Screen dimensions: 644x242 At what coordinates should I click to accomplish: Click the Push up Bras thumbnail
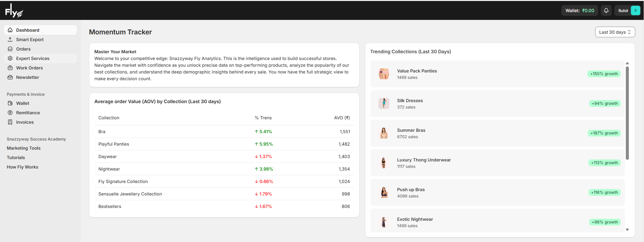pyautogui.click(x=384, y=192)
